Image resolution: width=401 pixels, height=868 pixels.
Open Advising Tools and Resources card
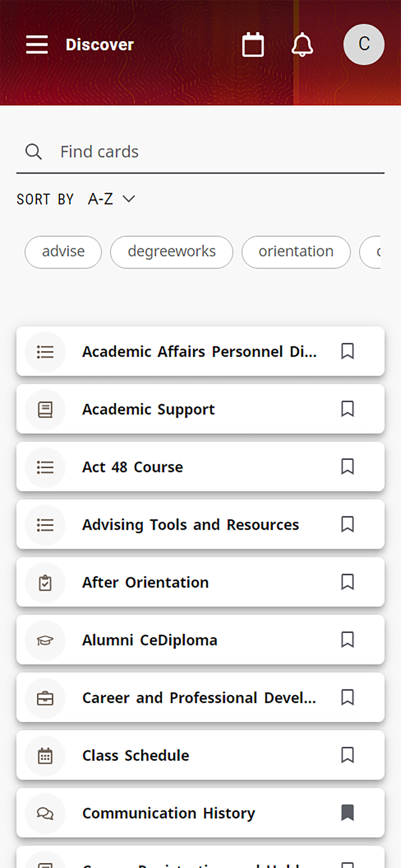pyautogui.click(x=200, y=524)
